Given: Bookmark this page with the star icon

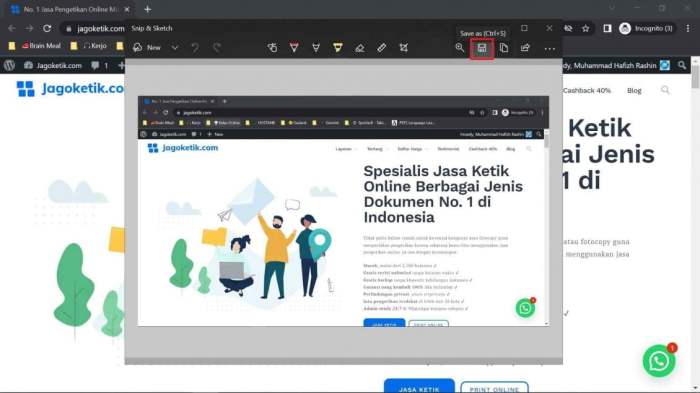Looking at the screenshot, I should click(585, 28).
